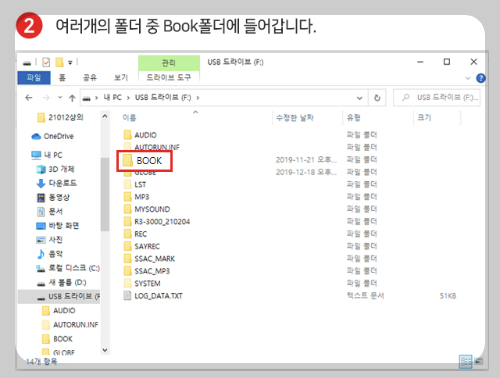This screenshot has width=500, height=378.
Task: Go forward with the right arrow
Action: [x=46, y=98]
